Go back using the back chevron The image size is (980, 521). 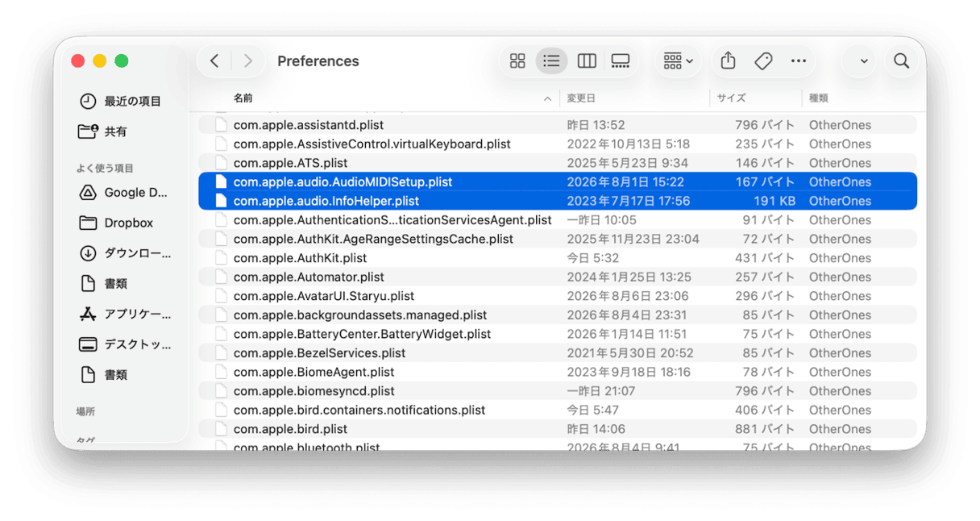point(214,61)
